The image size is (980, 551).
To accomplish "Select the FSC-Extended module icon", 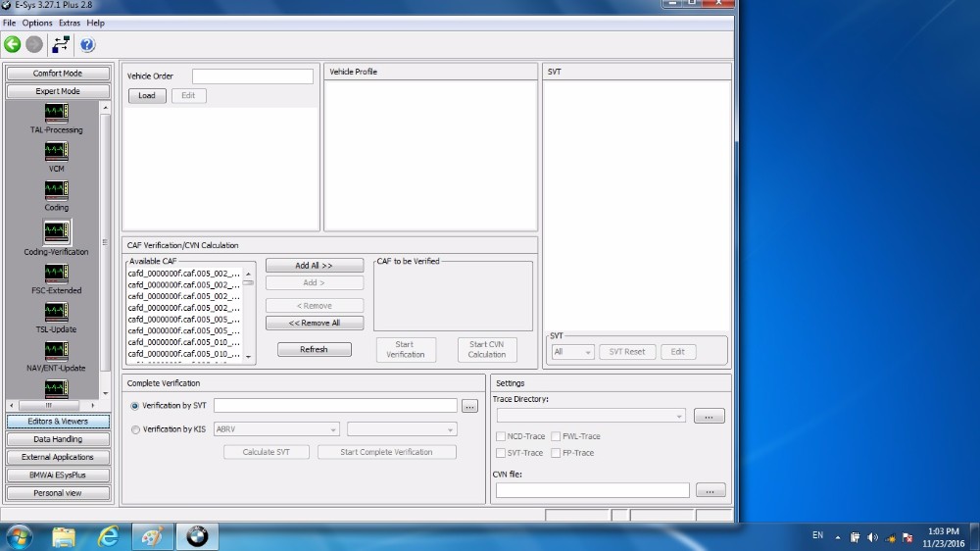I will click(x=57, y=274).
